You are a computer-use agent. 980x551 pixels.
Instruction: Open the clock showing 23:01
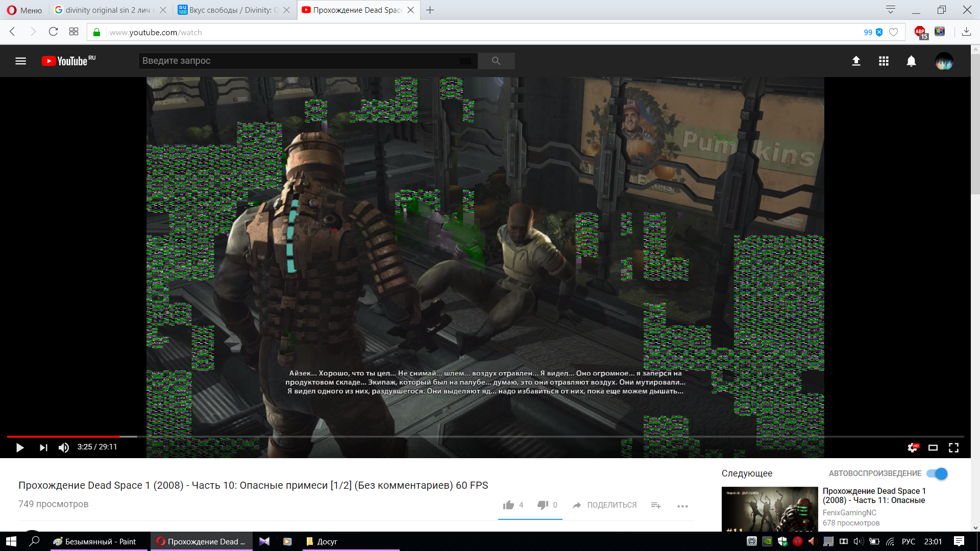[x=933, y=541]
